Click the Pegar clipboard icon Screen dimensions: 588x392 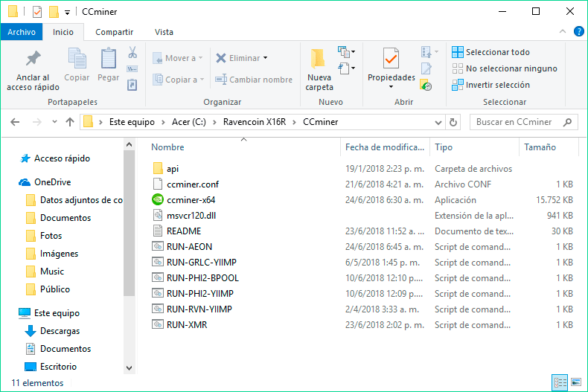(x=109, y=58)
